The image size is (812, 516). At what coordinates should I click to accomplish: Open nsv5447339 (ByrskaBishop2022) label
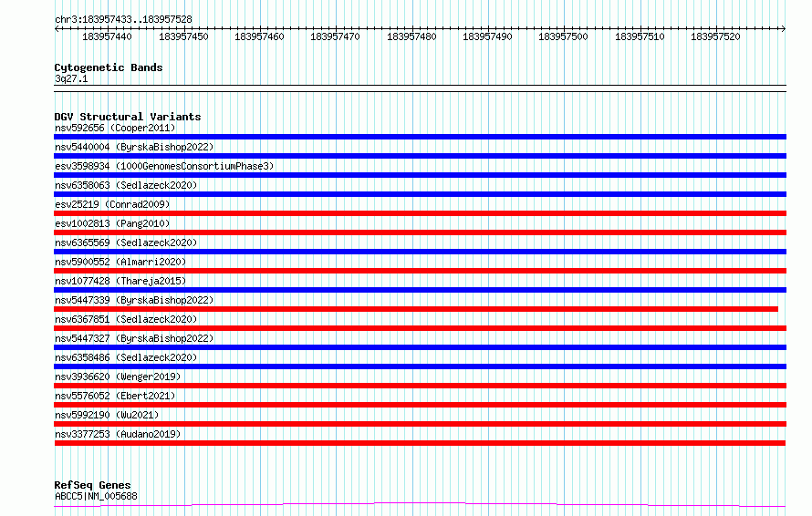[x=134, y=300]
